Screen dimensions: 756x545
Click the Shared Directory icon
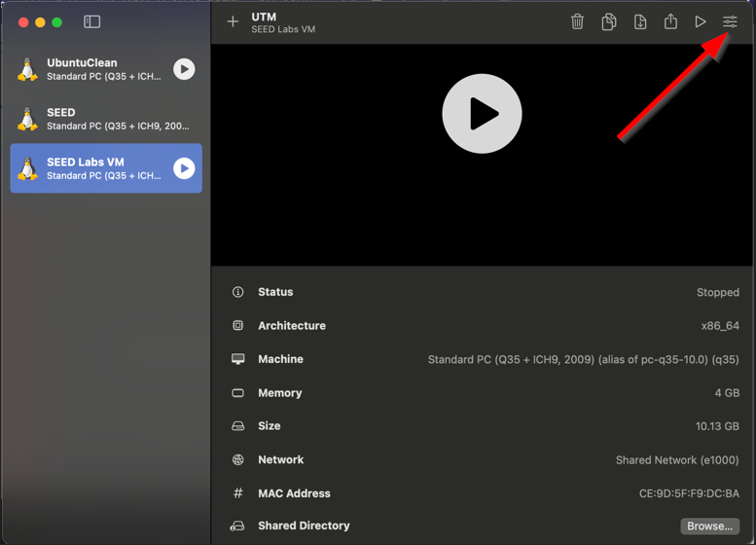click(x=237, y=526)
